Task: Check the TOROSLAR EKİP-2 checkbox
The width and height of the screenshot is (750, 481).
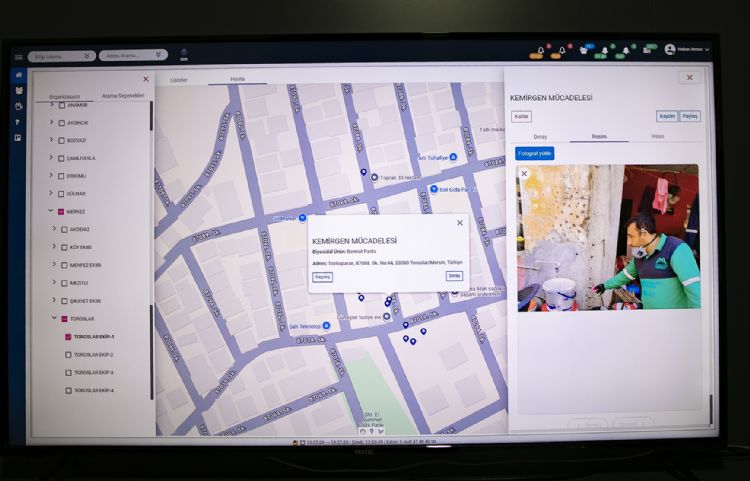Action: (x=68, y=355)
